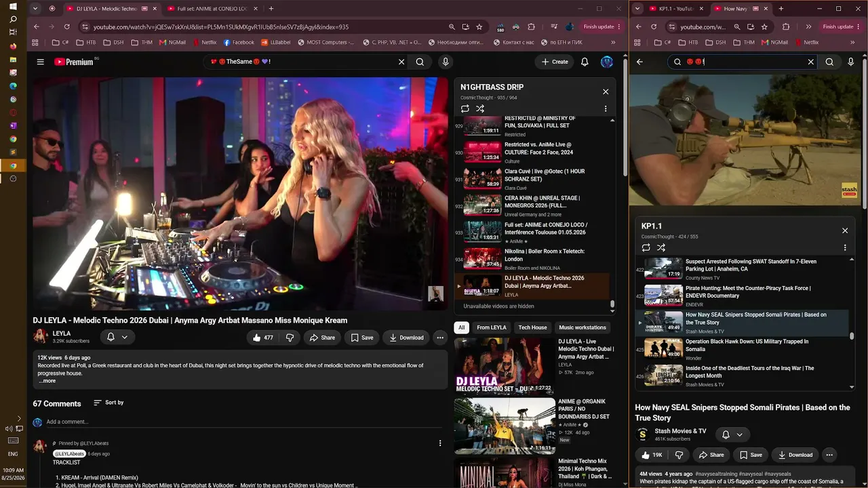The height and width of the screenshot is (488, 868).
Task: Open the LLBabbel bookmark
Action: point(275,42)
